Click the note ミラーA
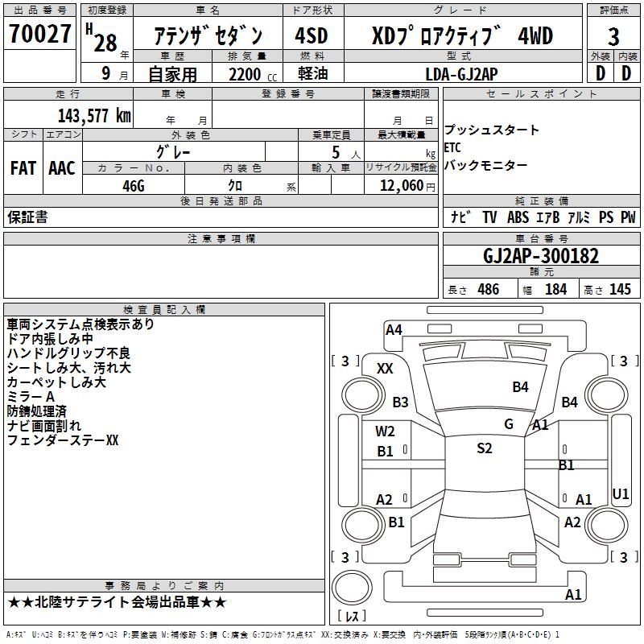 pyautogui.click(x=31, y=397)
